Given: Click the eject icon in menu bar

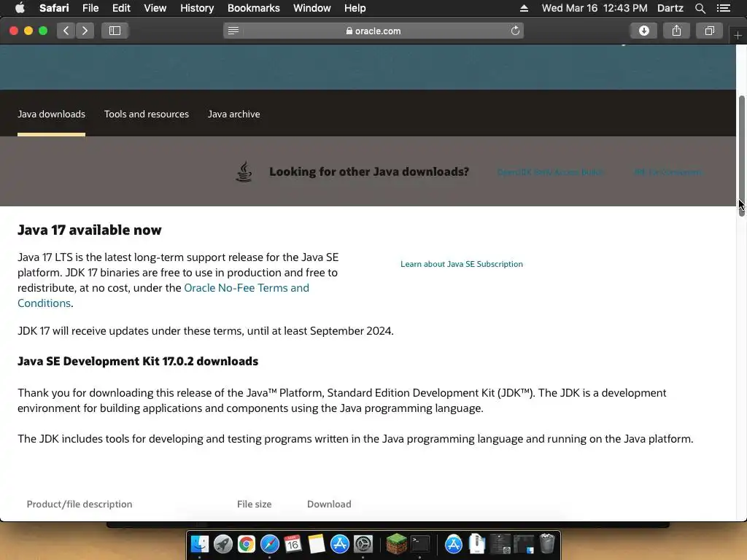Looking at the screenshot, I should (x=524, y=8).
